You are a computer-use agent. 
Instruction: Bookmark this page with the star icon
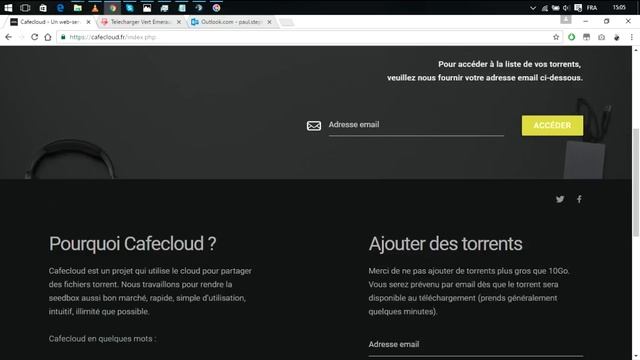coord(556,37)
